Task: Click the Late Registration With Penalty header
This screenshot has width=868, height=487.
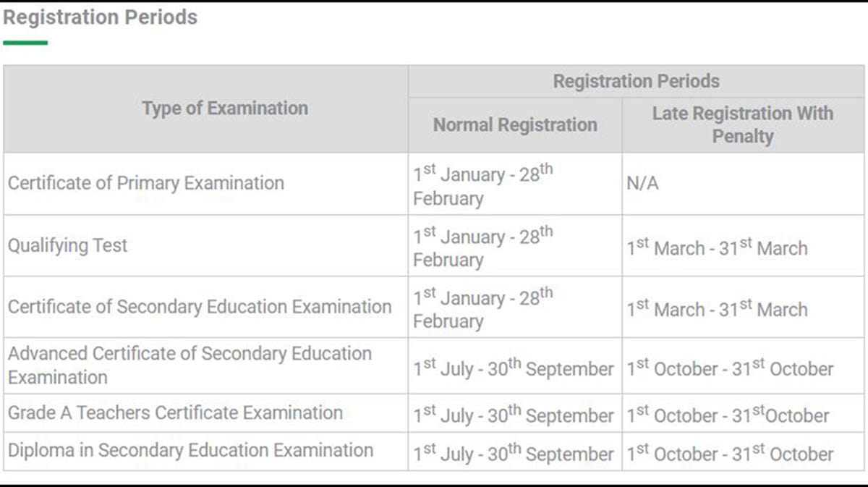Action: pyautogui.click(x=743, y=124)
